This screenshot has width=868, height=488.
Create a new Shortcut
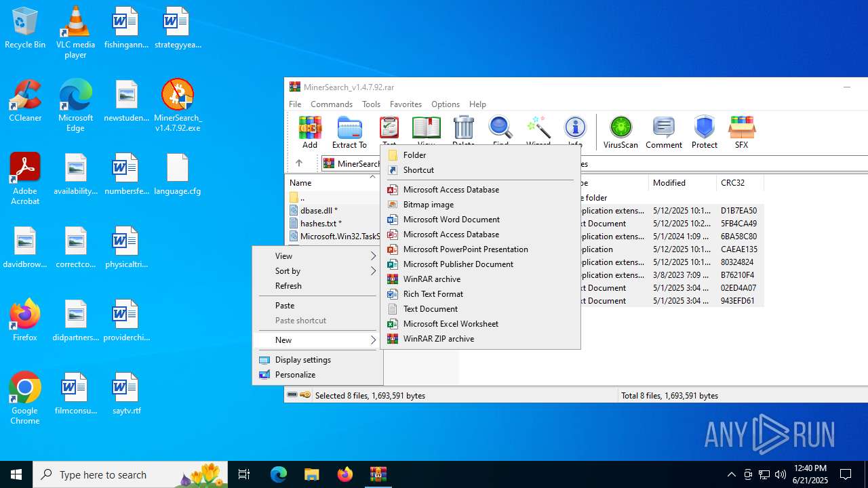480,170
